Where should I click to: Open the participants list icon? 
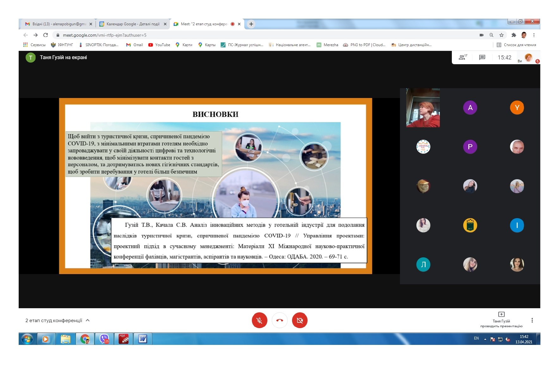click(x=463, y=57)
